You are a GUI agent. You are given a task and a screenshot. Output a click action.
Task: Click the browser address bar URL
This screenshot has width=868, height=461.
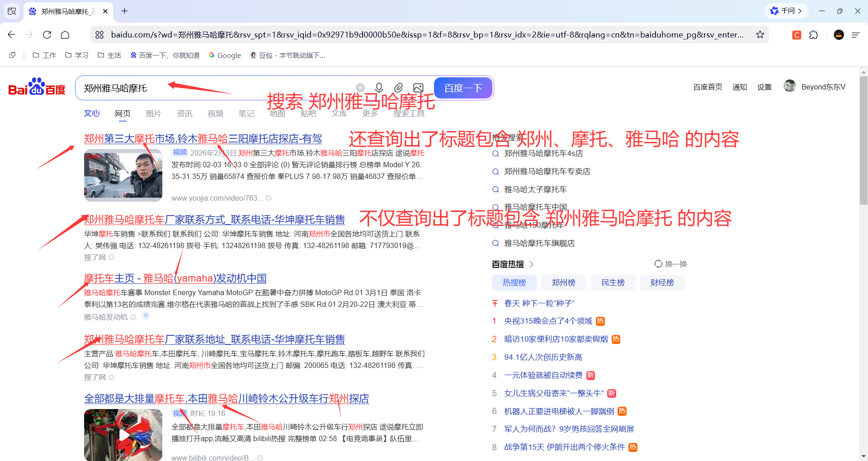click(427, 35)
